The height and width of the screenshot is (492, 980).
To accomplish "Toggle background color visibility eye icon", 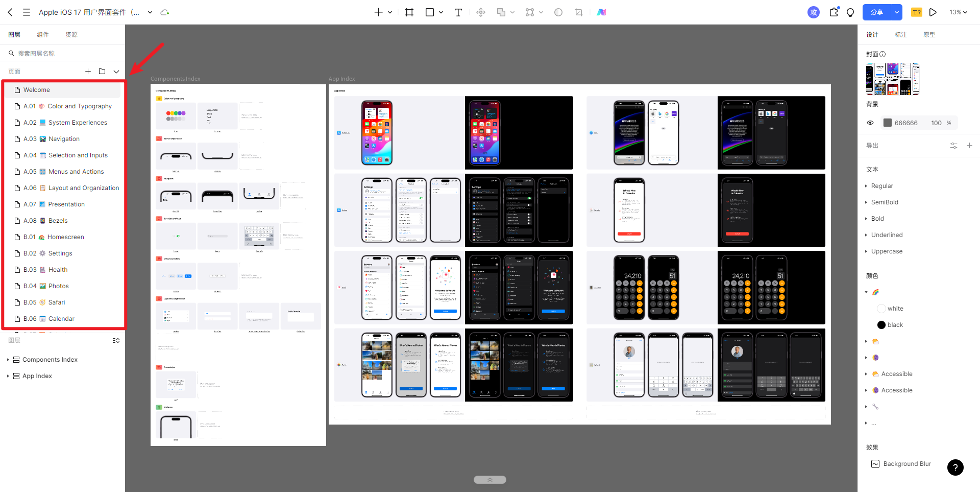I will tap(870, 123).
